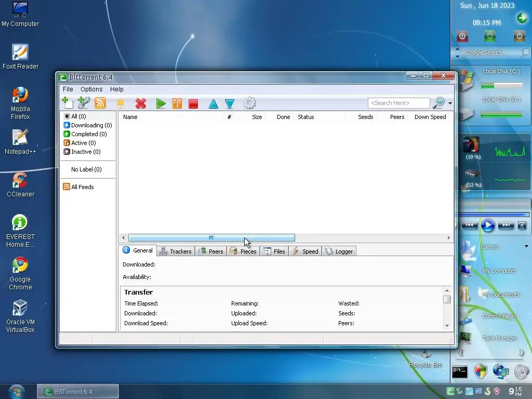Click scroll up arrow in Transfer panel
Viewport: 532px width, 399px height.
coord(447,290)
